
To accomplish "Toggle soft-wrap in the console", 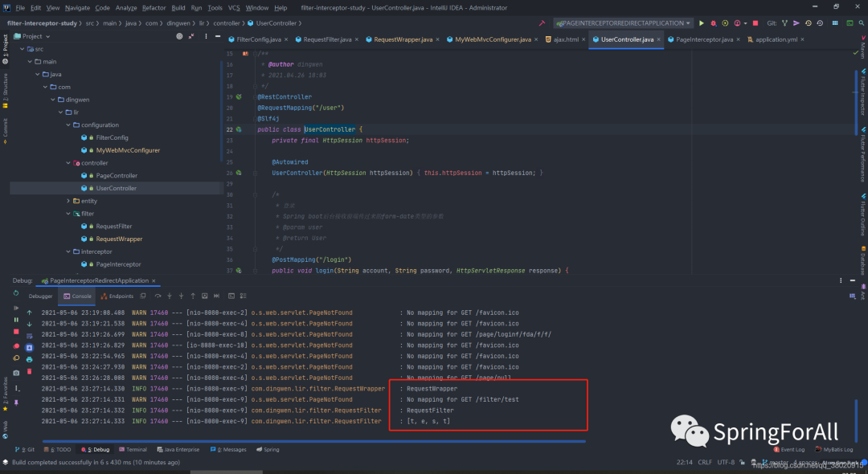I will pos(30,336).
